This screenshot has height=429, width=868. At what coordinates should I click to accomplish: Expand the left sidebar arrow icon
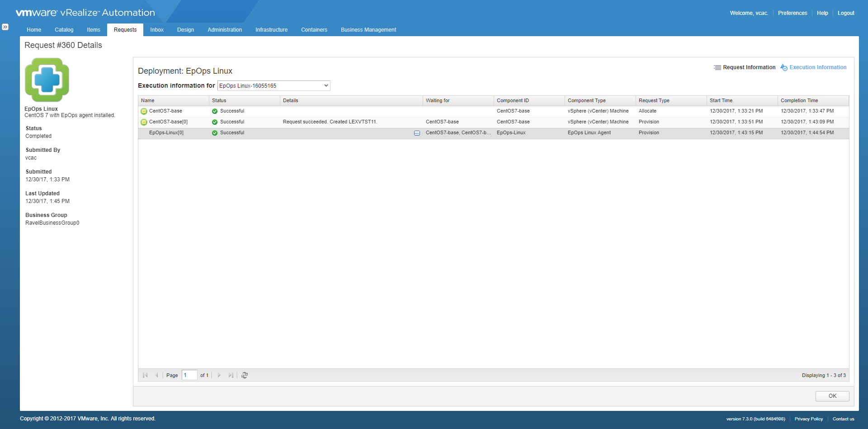tap(5, 27)
